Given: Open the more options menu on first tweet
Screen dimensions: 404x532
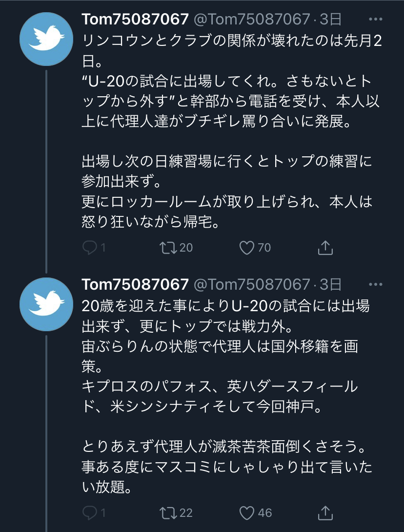Looking at the screenshot, I should (375, 20).
